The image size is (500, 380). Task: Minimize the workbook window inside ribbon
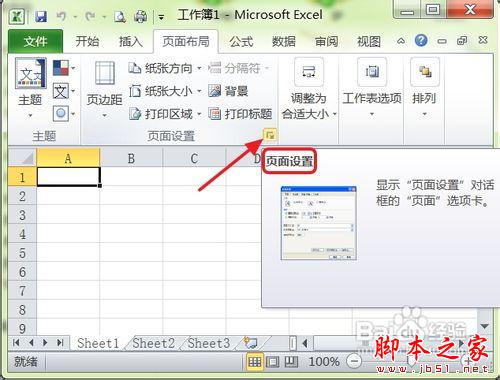(442, 41)
